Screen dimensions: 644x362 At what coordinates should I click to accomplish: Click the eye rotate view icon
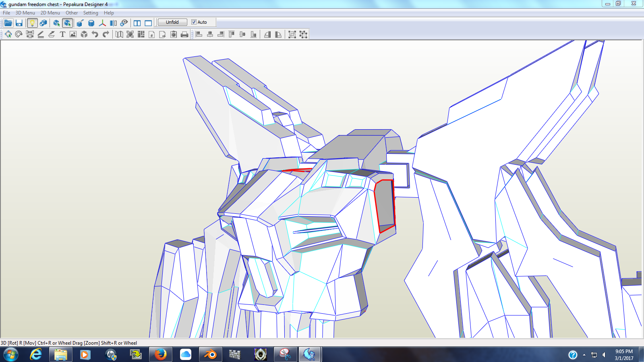coord(124,23)
